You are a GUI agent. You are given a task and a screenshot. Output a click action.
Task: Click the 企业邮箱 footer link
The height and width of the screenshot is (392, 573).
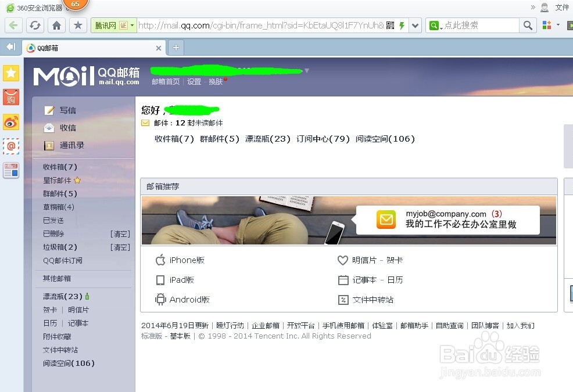pyautogui.click(x=266, y=326)
